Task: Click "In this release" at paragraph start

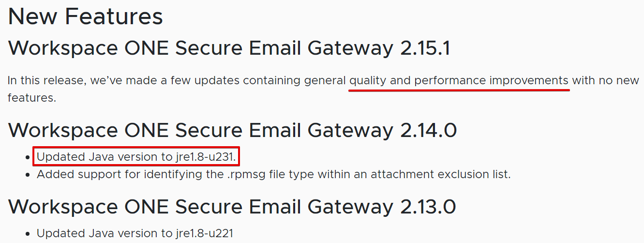Action: 45,80
